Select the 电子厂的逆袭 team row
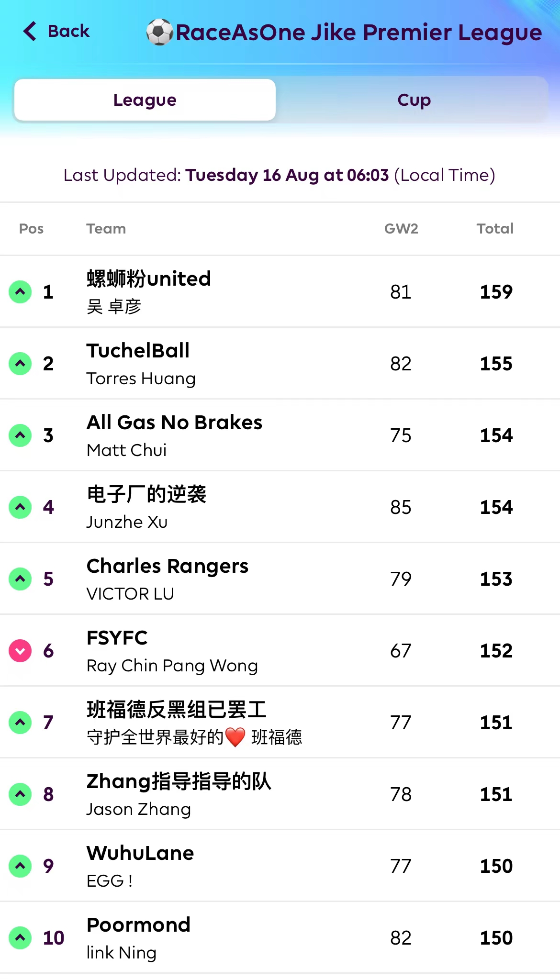The height and width of the screenshot is (980, 560). pos(146,494)
